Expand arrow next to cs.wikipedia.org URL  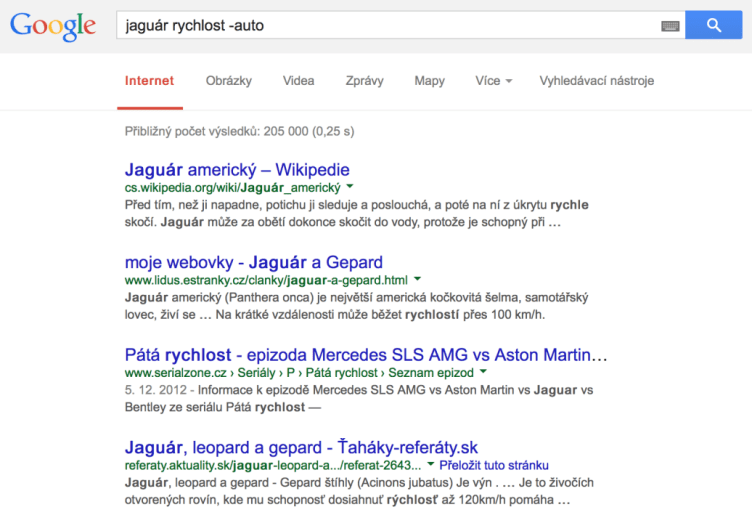point(350,186)
